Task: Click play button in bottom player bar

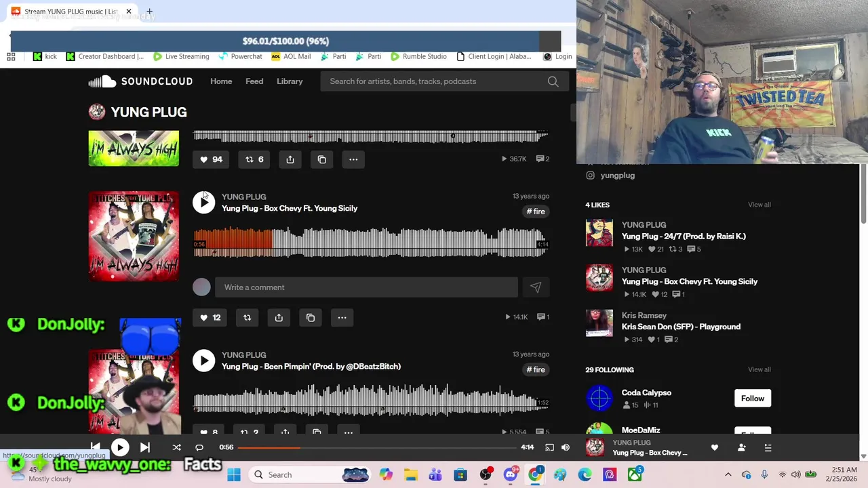Action: click(119, 447)
